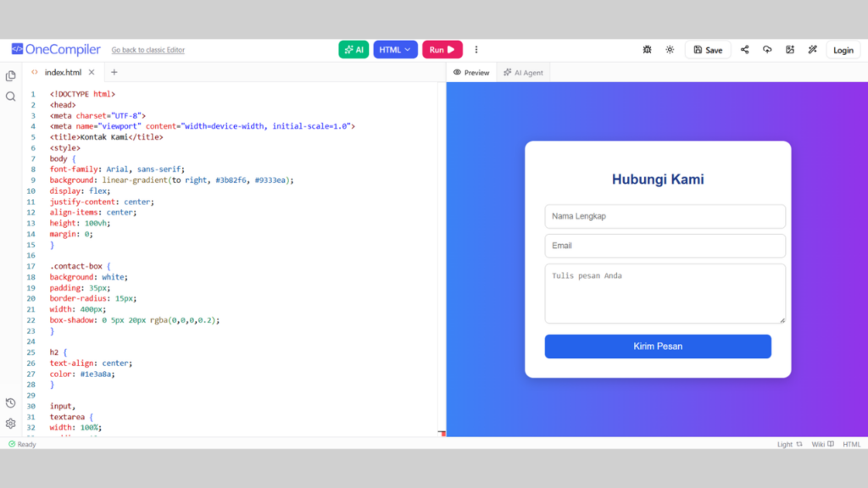Toggle the Light theme in status bar
The image size is (868, 488).
point(789,444)
